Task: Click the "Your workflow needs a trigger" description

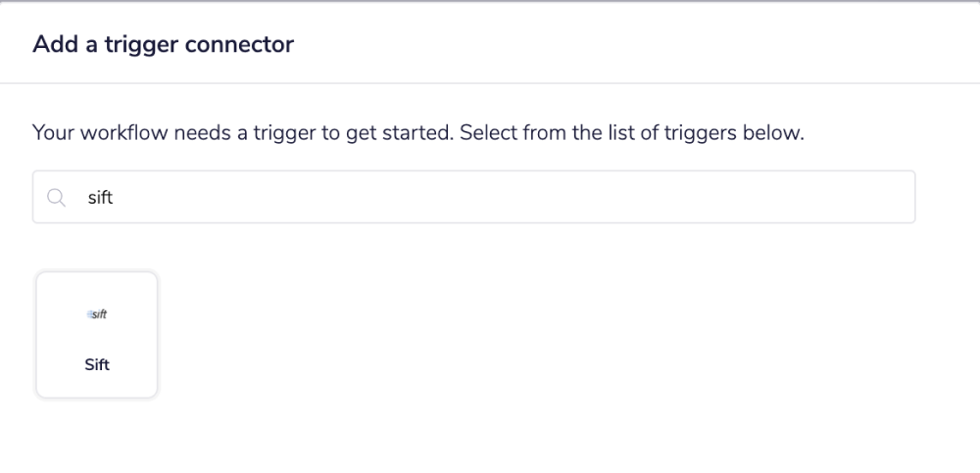Action: point(241,133)
